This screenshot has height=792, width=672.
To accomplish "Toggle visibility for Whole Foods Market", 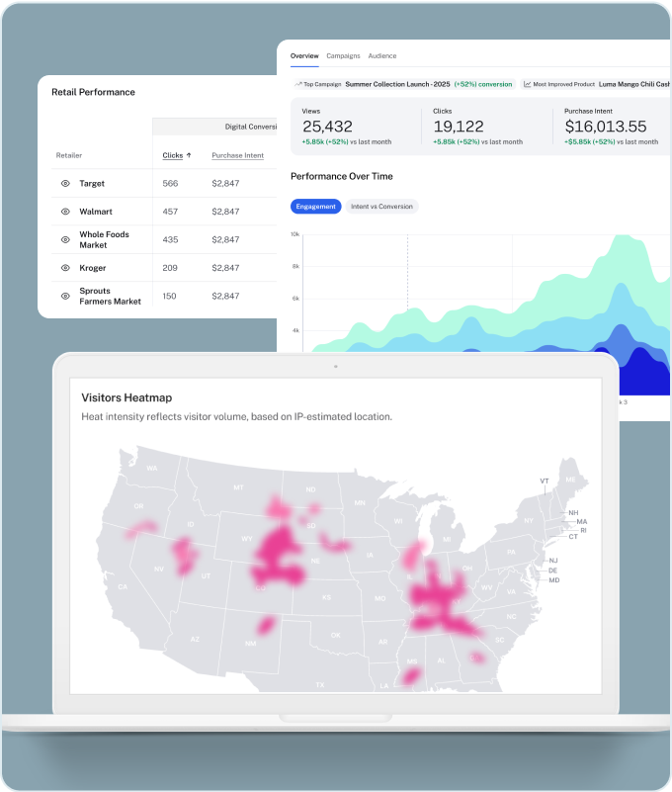I will (x=65, y=239).
